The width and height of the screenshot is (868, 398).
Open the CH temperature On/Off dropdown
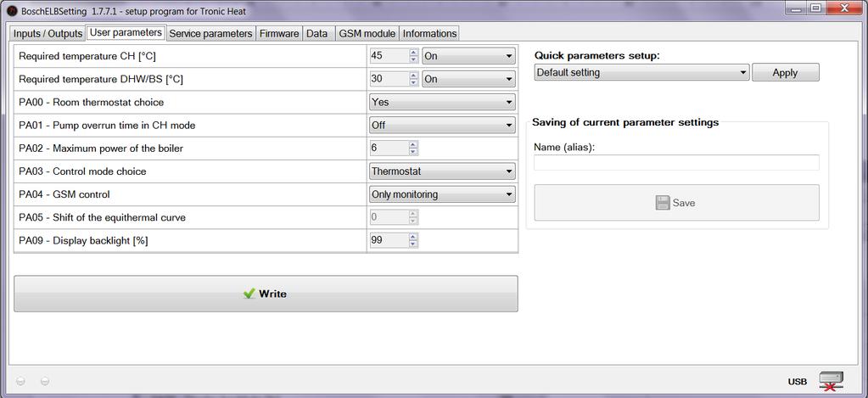click(468, 56)
